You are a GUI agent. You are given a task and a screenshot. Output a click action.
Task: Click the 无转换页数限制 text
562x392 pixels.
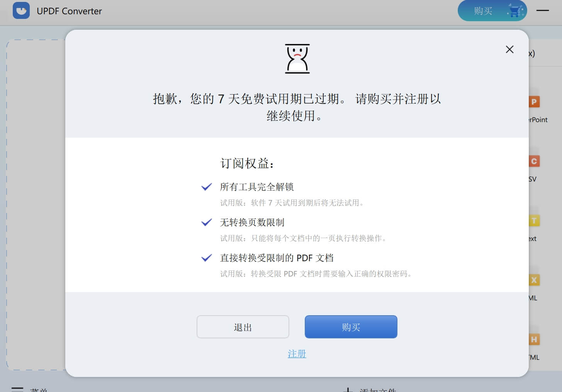pyautogui.click(x=252, y=223)
